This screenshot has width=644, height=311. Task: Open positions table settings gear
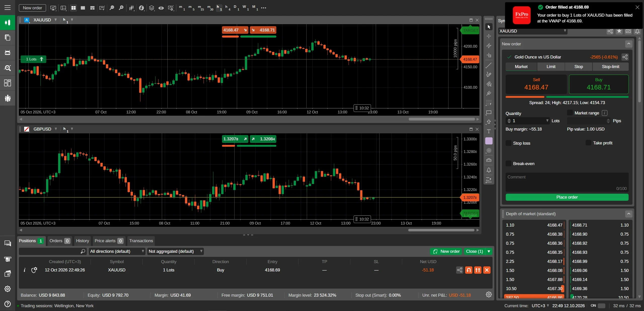488,294
